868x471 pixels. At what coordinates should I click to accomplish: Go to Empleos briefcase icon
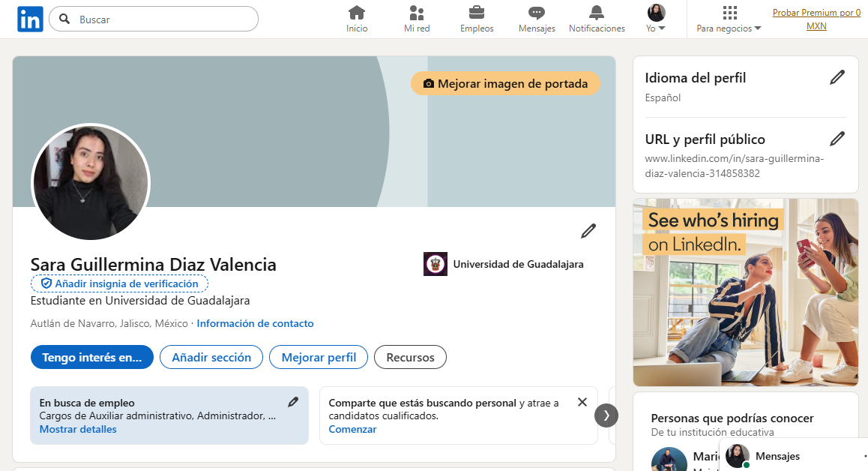pos(477,13)
